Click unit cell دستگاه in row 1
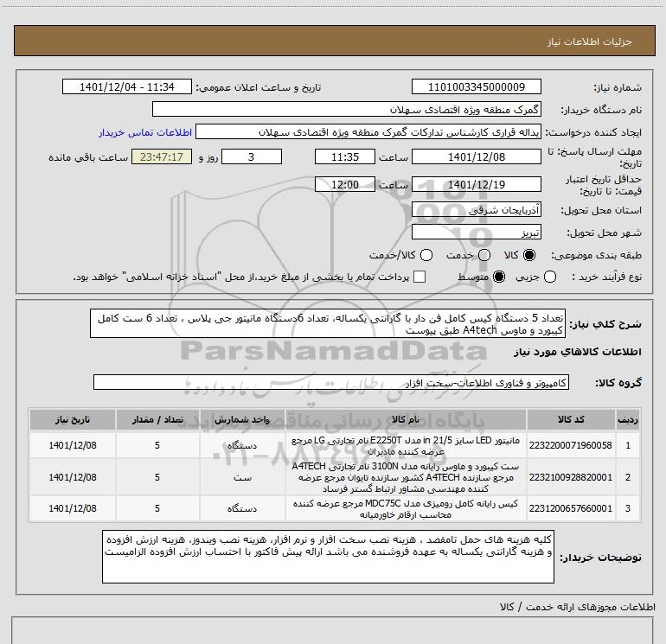Image resolution: width=666 pixels, height=644 pixels. coord(242,446)
